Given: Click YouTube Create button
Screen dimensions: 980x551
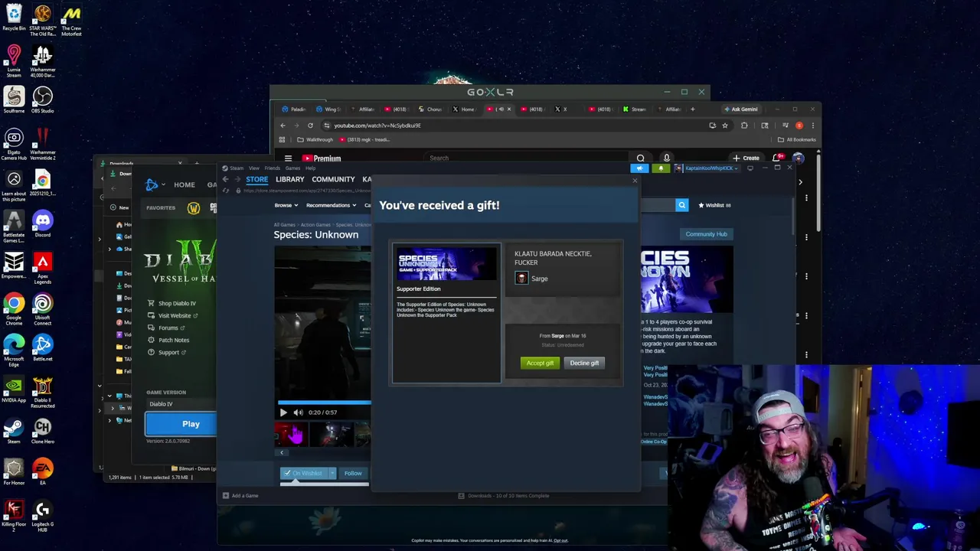Looking at the screenshot, I should [746, 158].
